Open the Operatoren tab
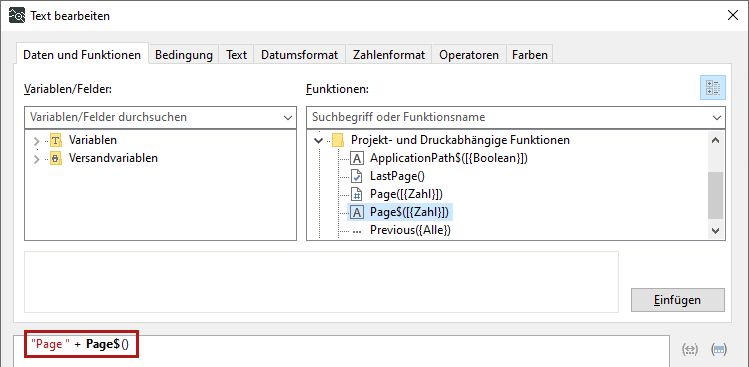Viewport: 749px width, 367px height. pos(469,55)
